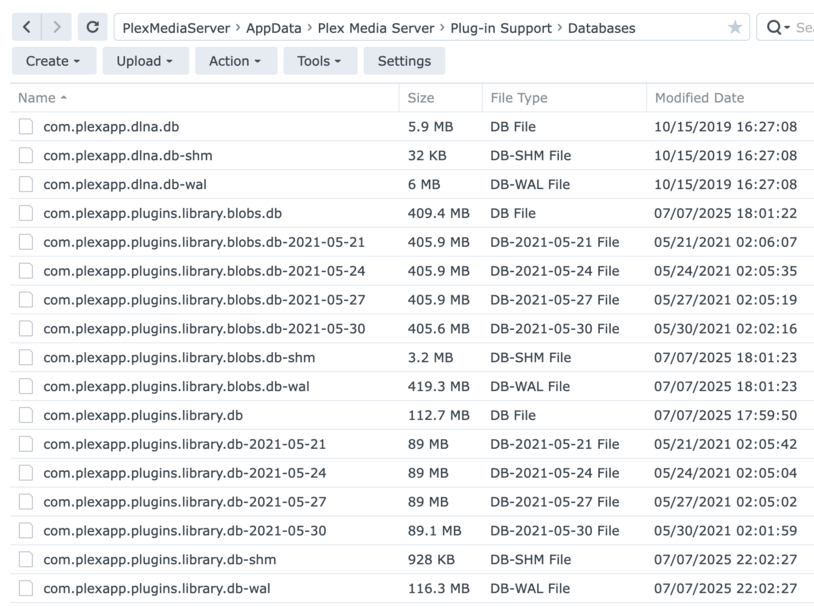Tick checkbox for com.plexapp.plugins.library.db
Viewport: 814px width, 614px height.
click(x=26, y=415)
